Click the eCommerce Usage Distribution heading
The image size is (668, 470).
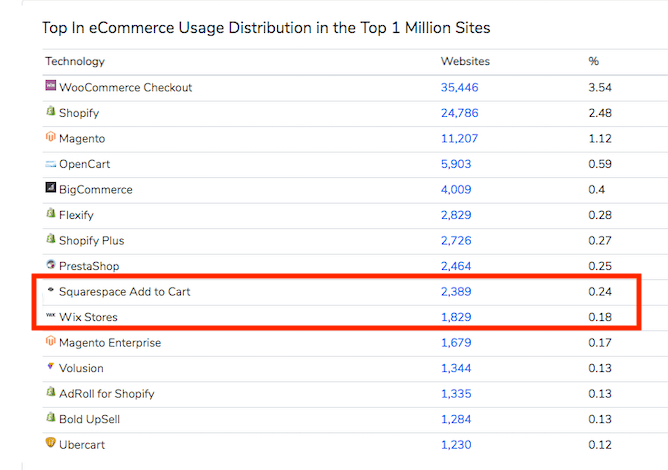tap(266, 28)
